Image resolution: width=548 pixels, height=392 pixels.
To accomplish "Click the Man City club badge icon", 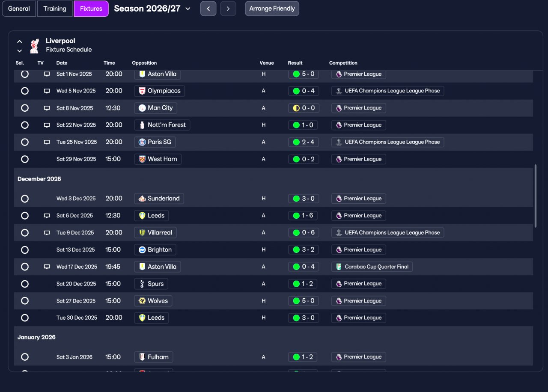I will click(142, 108).
